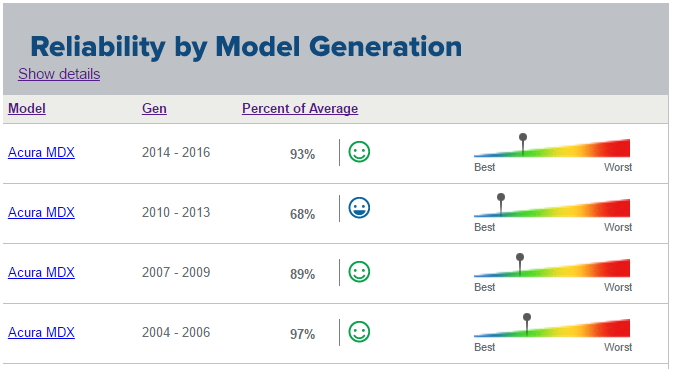Click the green smiley for 2014 - 2016 MDX
Screen dimensions: 674x369
(359, 152)
